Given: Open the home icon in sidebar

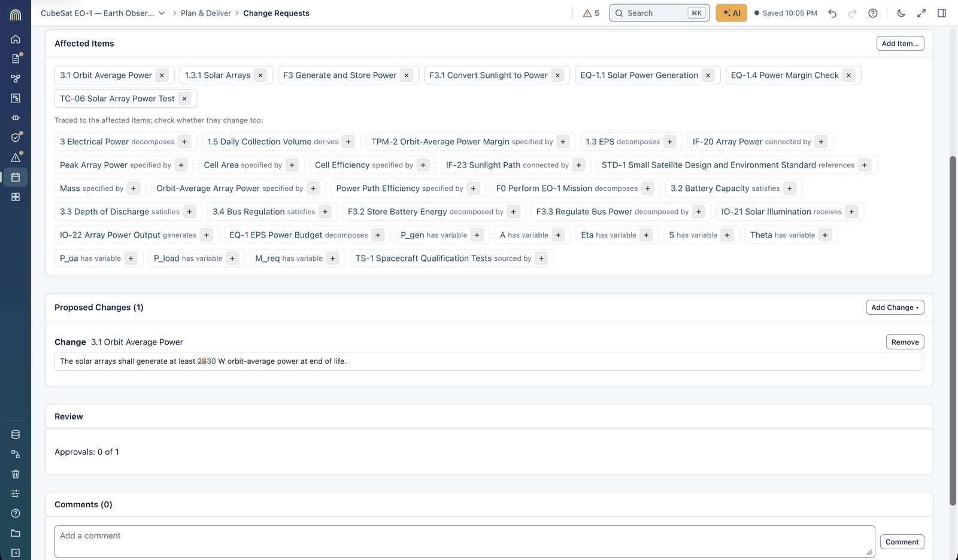Looking at the screenshot, I should pos(16,39).
